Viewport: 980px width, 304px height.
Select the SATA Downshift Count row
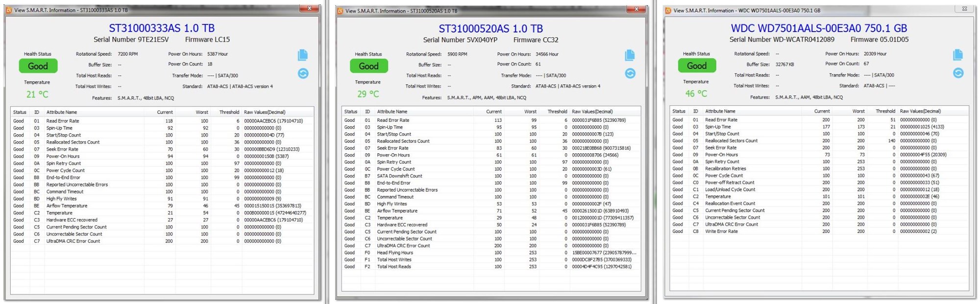coord(491,176)
